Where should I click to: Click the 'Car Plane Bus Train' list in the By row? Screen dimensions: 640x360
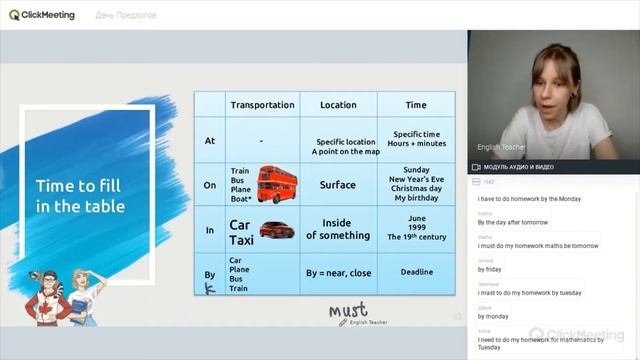[x=239, y=274]
